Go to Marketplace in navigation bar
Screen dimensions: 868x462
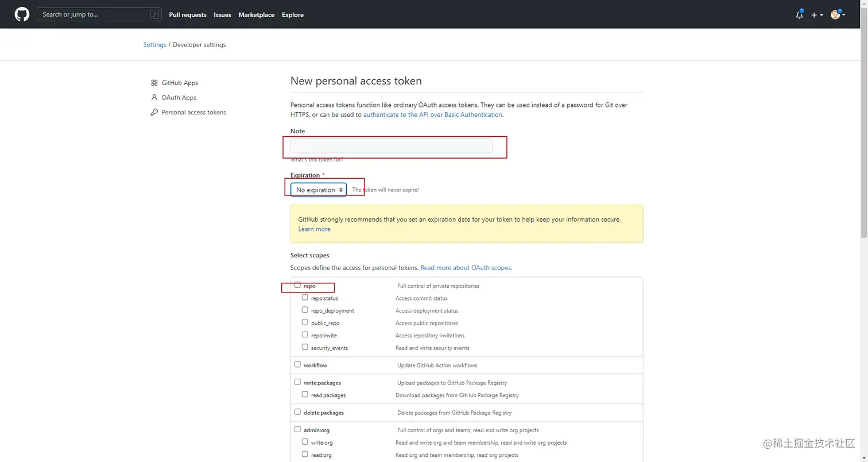257,15
